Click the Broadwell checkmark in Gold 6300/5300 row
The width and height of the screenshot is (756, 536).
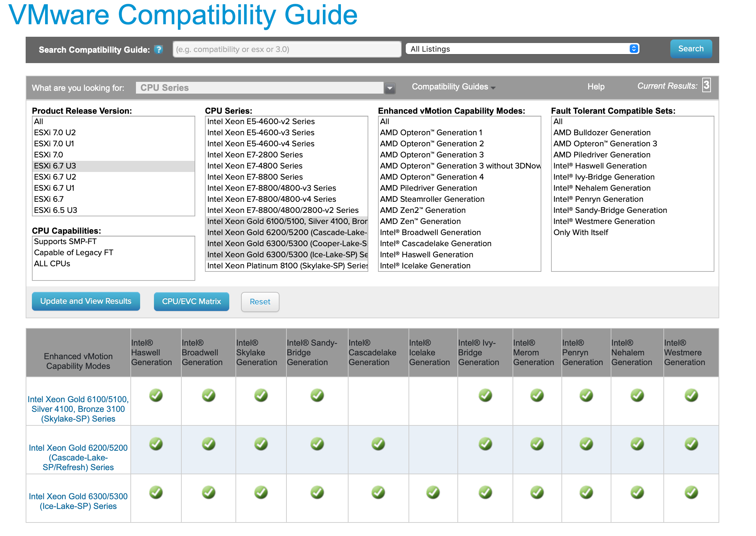coord(209,492)
